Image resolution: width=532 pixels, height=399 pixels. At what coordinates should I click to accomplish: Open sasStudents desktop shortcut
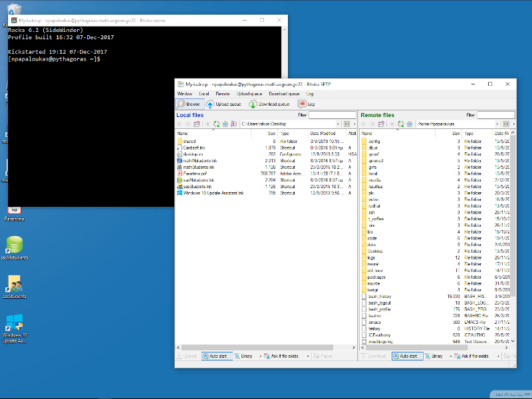[14, 287]
